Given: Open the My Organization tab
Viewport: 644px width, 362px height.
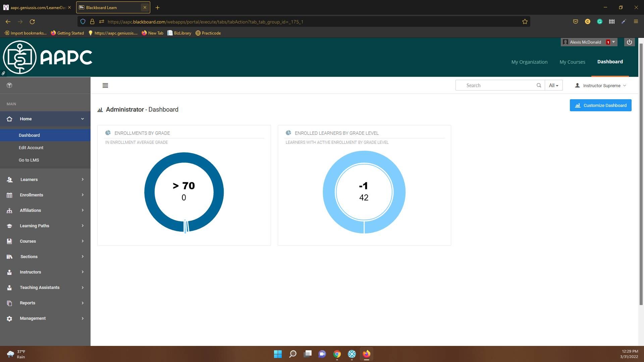Looking at the screenshot, I should (x=529, y=62).
